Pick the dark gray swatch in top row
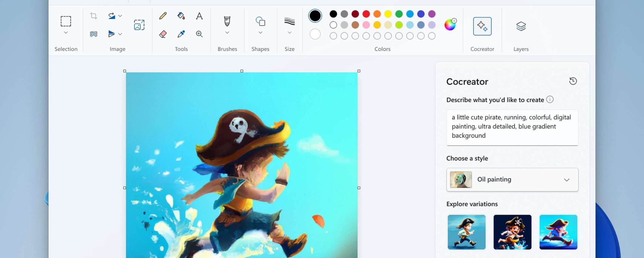This screenshot has height=258, width=644. pos(344,14)
